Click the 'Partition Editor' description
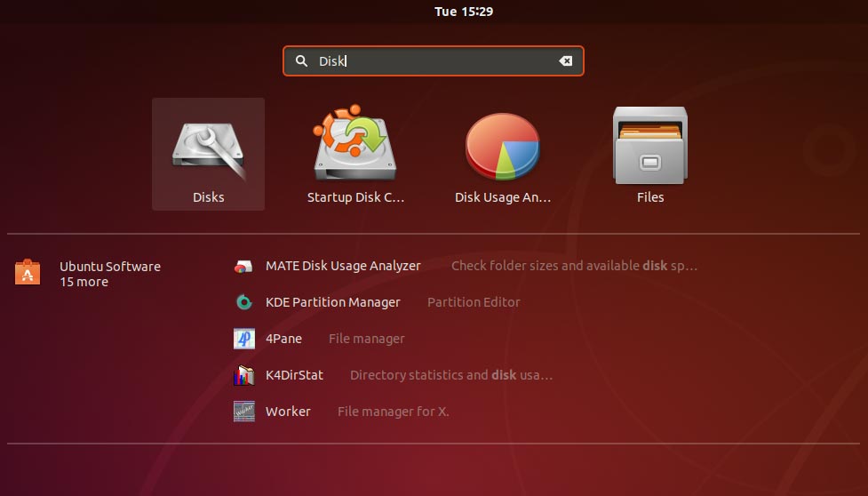868x496 pixels. pos(474,302)
